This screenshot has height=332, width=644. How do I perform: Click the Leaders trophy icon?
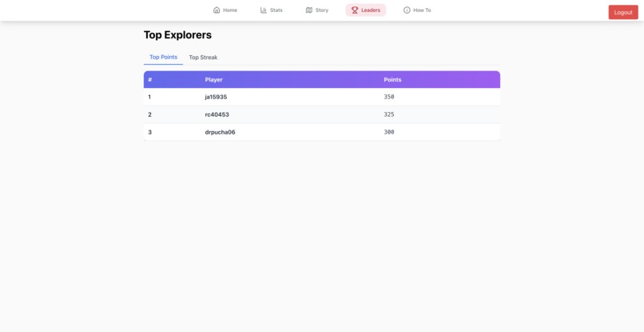pos(355,10)
